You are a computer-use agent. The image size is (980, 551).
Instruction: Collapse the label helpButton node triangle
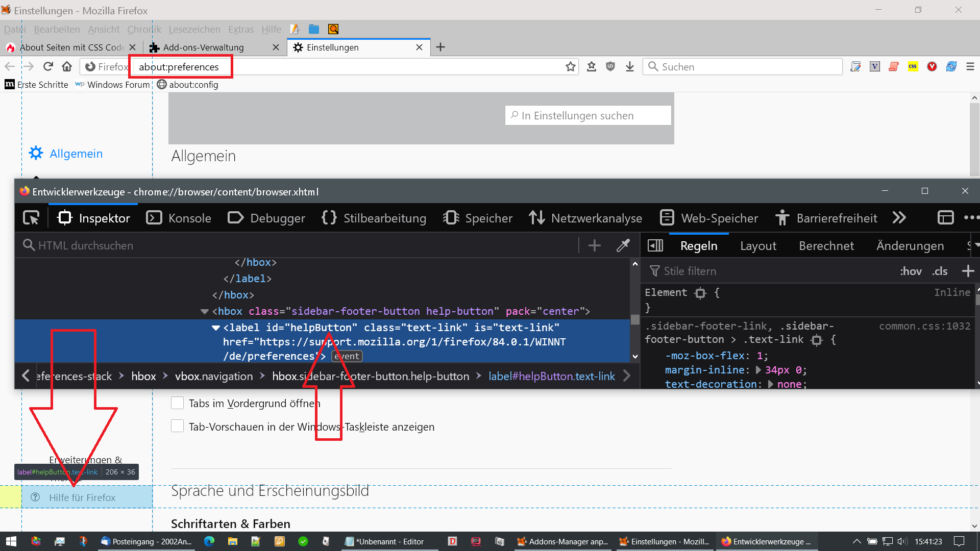point(216,328)
